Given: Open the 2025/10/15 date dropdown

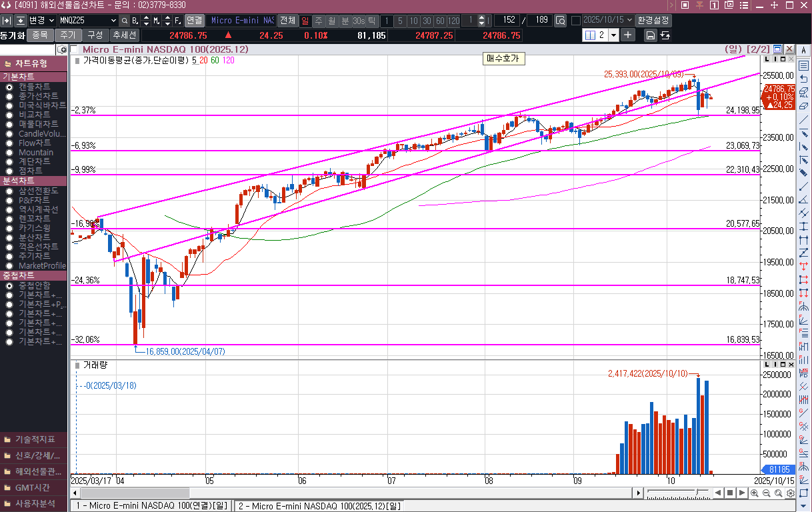Looking at the screenshot, I should [629, 21].
